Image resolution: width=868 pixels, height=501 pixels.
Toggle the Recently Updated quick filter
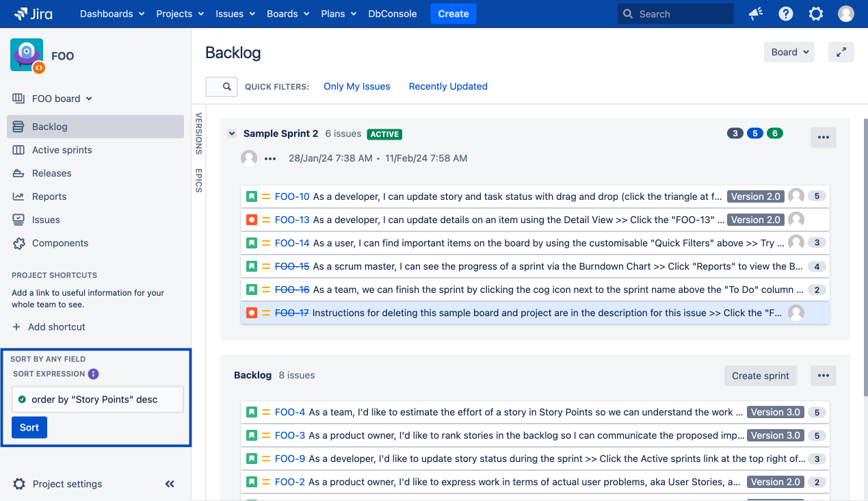click(448, 86)
